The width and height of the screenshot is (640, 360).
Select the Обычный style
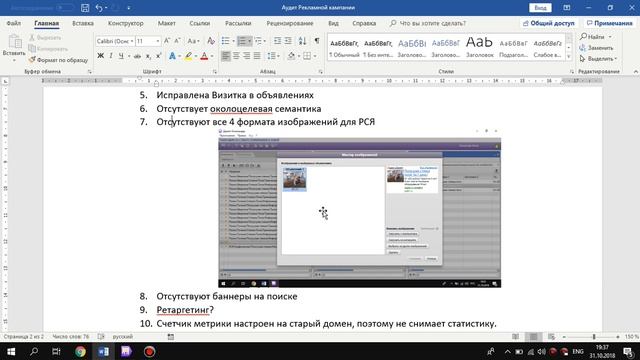(344, 48)
